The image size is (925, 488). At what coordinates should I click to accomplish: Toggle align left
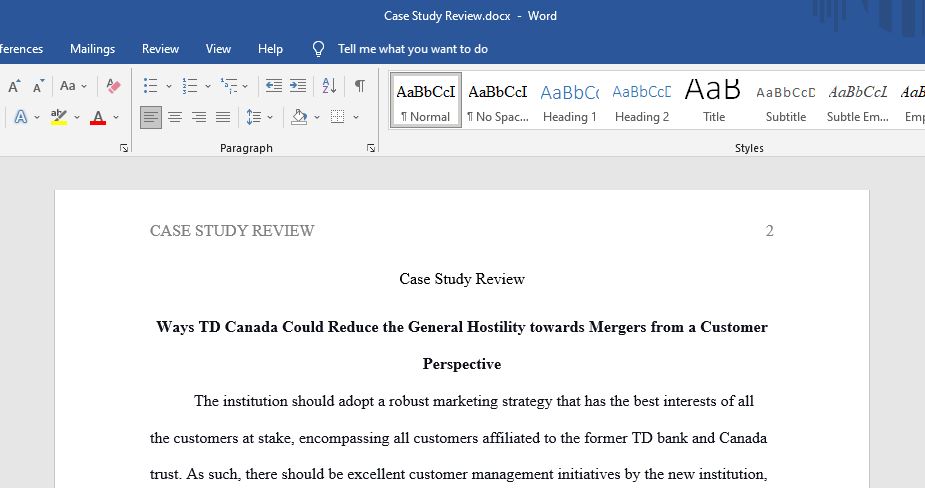[x=151, y=117]
